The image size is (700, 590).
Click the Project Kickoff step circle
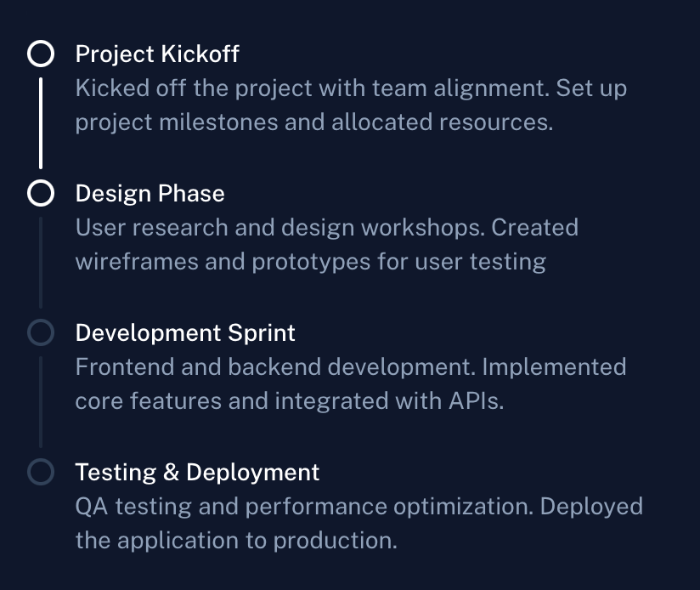41,54
